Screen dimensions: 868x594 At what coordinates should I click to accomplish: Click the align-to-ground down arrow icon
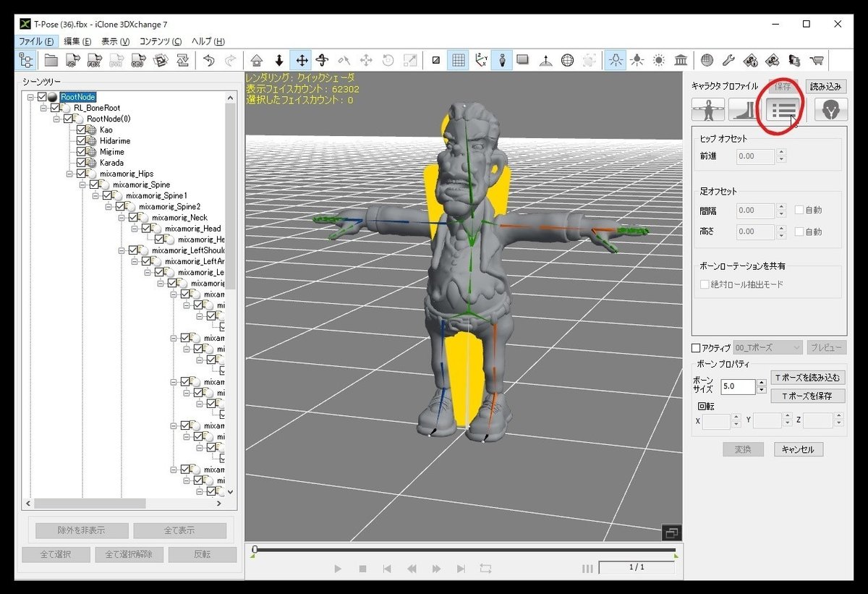pyautogui.click(x=278, y=60)
